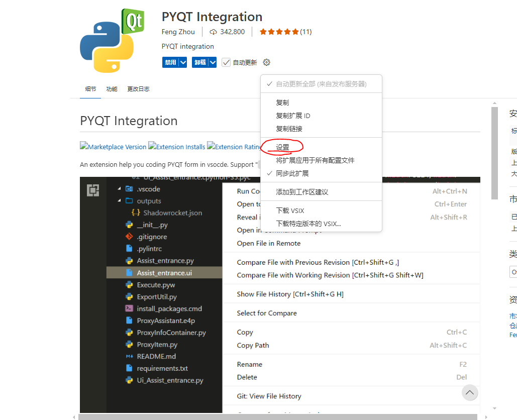Choose 设置 from the context menu
Viewport: 517px width, 420px height.
[x=321, y=147]
